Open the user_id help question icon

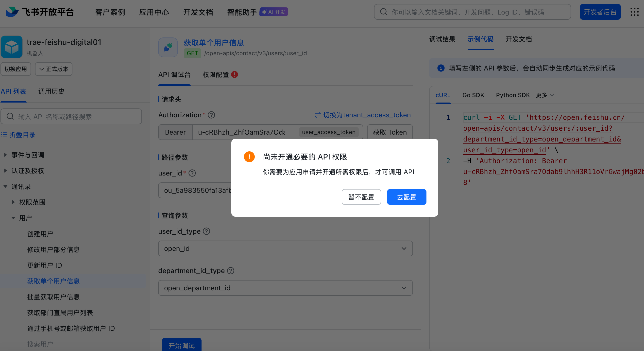pyautogui.click(x=192, y=173)
